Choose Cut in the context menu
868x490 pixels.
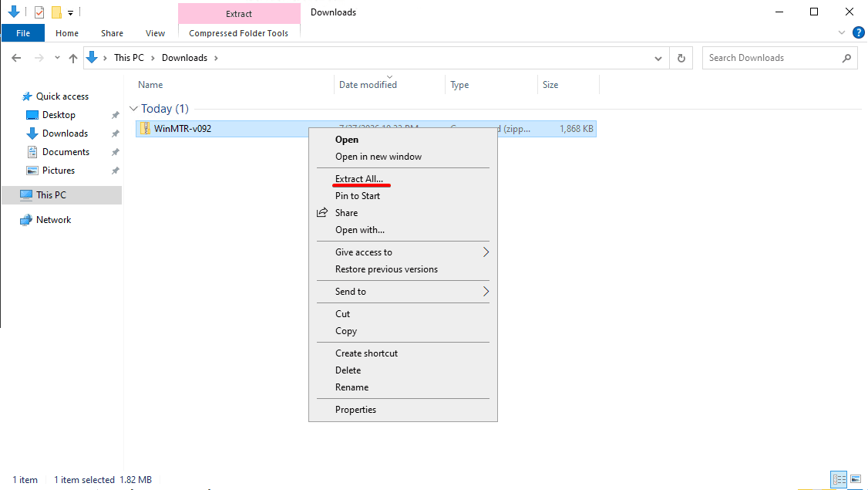(x=403, y=314)
